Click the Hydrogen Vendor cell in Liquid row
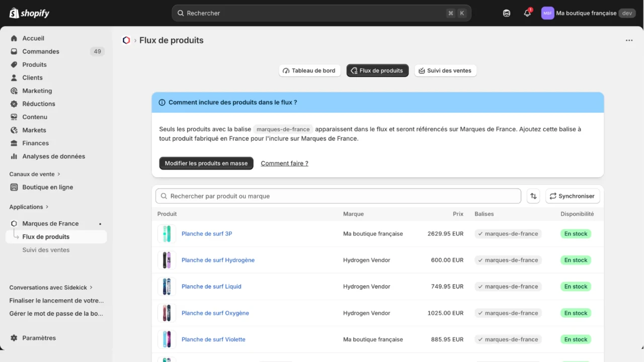Image resolution: width=644 pixels, height=362 pixels. pyautogui.click(x=367, y=287)
